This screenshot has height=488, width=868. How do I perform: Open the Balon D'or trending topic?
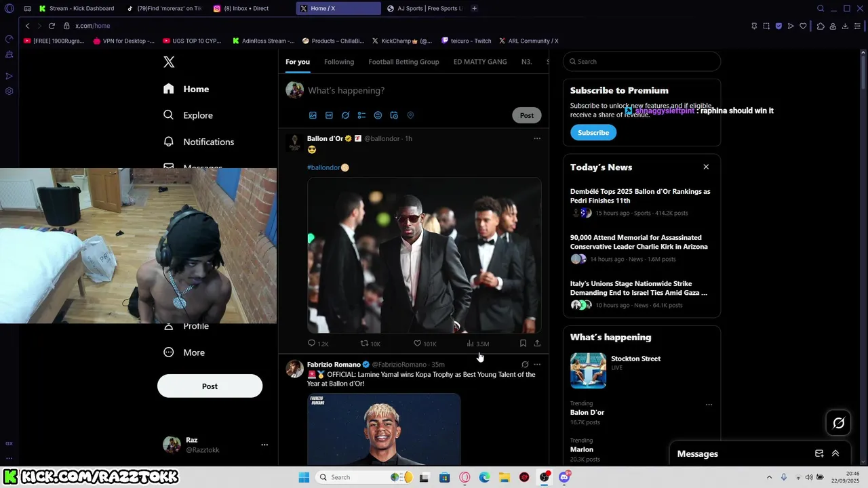[x=587, y=412]
